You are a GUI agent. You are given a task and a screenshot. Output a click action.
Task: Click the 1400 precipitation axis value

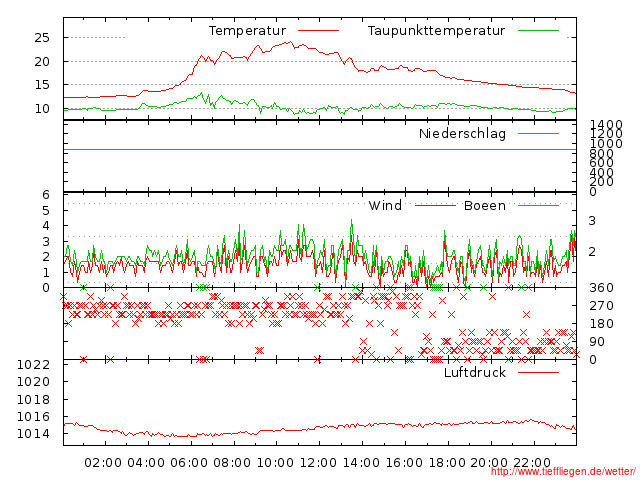tap(606, 125)
